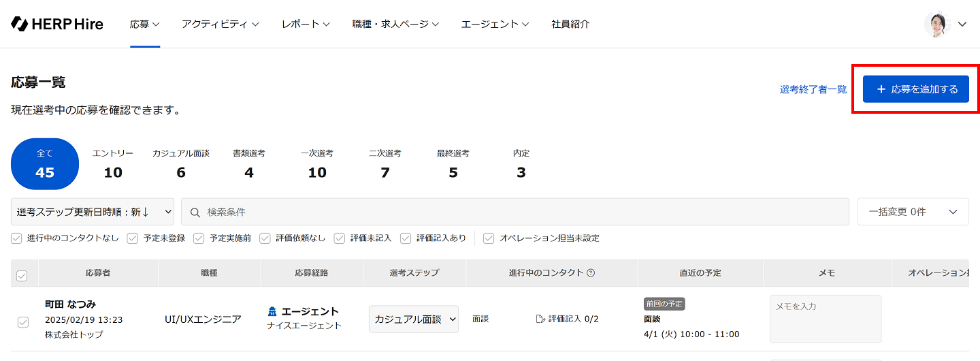Open the カジュアル面談 step dropdown
Viewport: 980px width, 361px height.
coord(414,319)
